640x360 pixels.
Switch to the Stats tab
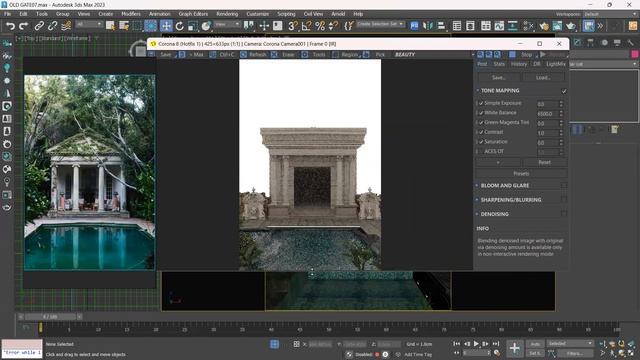499,64
